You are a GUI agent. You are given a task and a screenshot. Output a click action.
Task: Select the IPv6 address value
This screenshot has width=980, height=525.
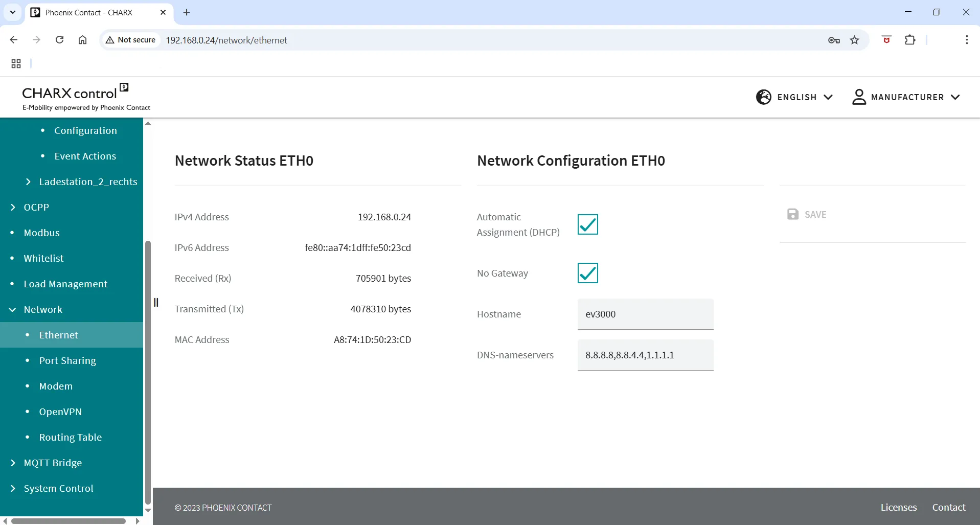click(x=358, y=247)
